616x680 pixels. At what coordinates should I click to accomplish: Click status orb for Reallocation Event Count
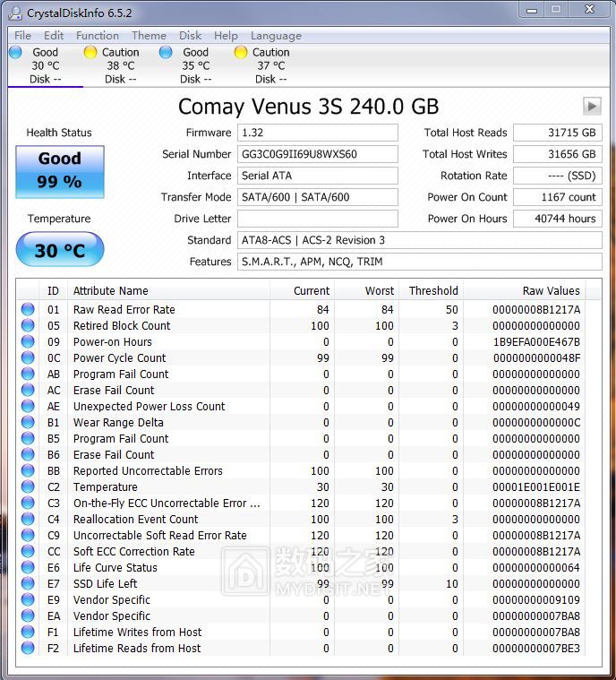[28, 519]
